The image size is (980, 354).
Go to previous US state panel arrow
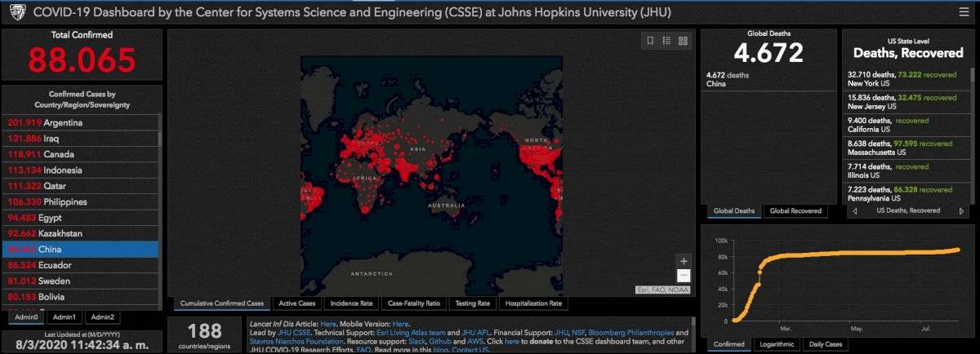854,210
